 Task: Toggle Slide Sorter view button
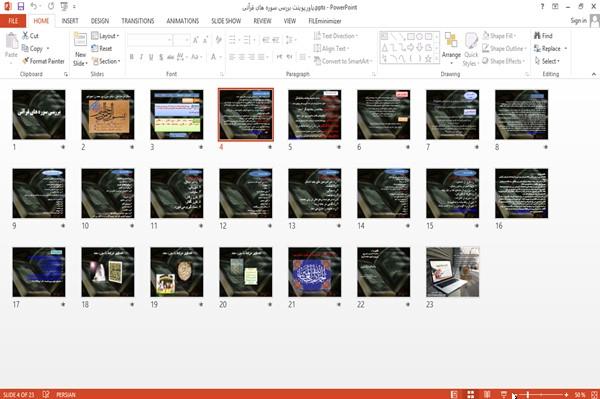471,394
